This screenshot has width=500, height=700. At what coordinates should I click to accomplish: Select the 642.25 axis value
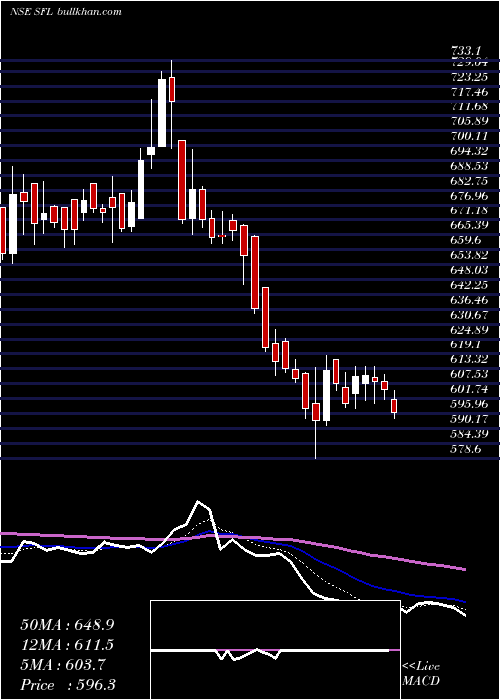468,285
